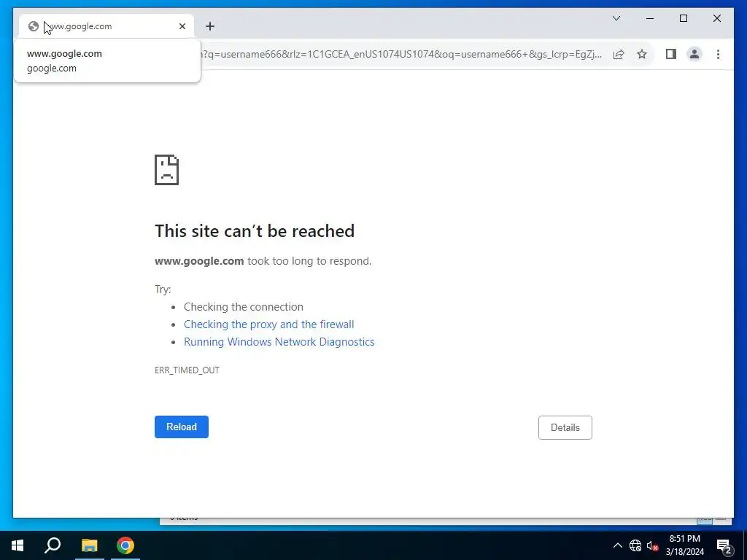Click 'This site can't be reached' heading
The image size is (747, 560).
[x=255, y=231]
